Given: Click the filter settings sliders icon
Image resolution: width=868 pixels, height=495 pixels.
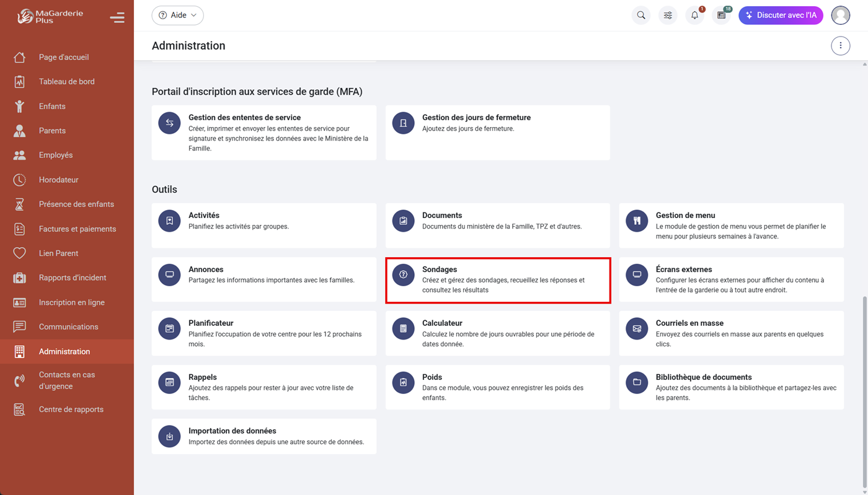Looking at the screenshot, I should (x=668, y=15).
